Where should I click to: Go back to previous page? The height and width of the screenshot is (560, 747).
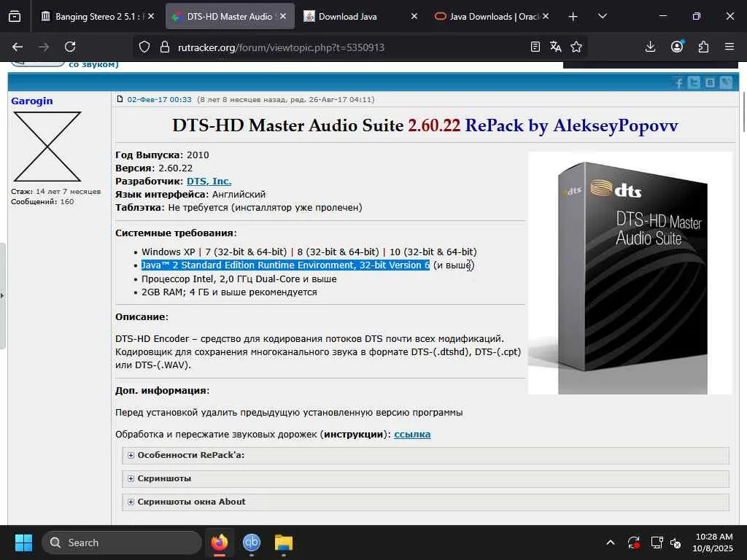point(18,47)
